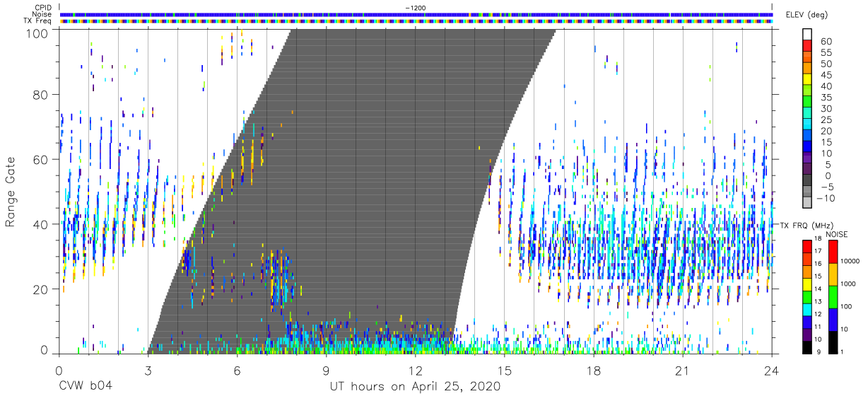The height and width of the screenshot is (401, 868).
Task: Select the green 13–14 MHz TX FRQ segment
Action: (807, 297)
